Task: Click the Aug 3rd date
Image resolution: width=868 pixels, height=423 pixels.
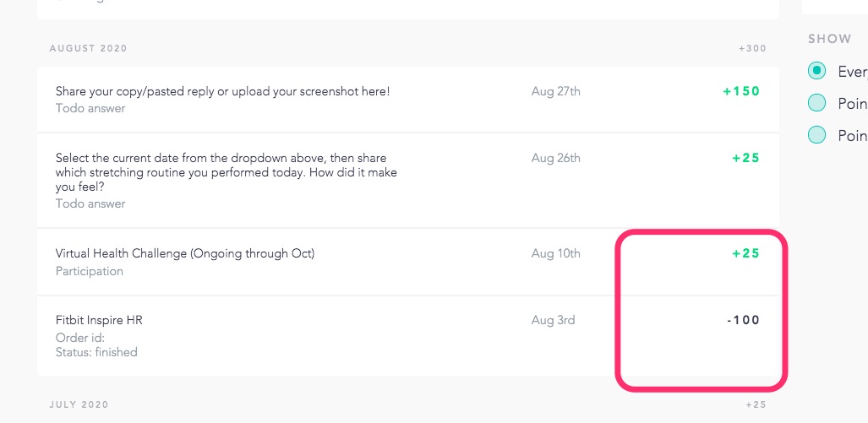Action: point(553,320)
